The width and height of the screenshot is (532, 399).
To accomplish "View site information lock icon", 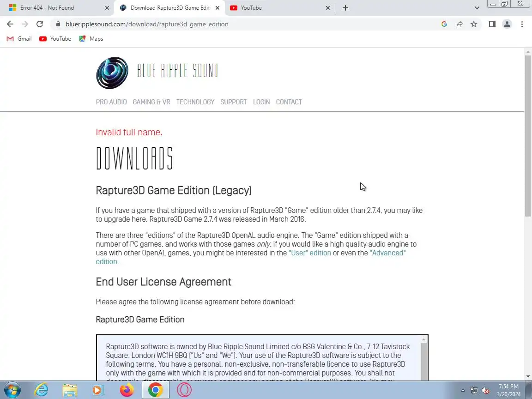I will click(x=58, y=24).
